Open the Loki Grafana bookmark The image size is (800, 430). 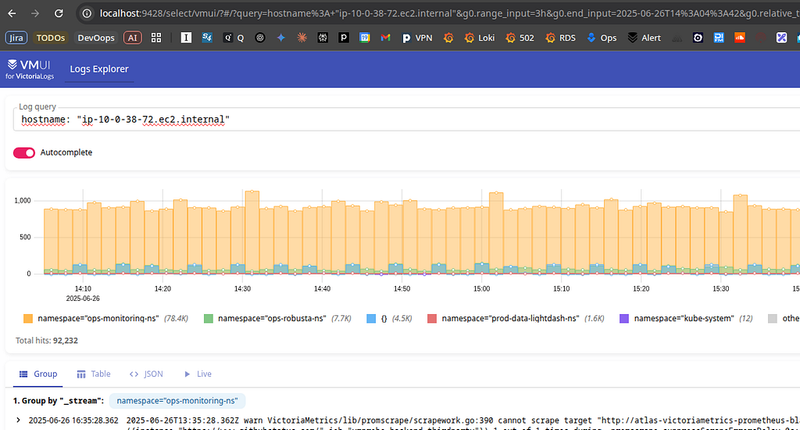[x=480, y=38]
